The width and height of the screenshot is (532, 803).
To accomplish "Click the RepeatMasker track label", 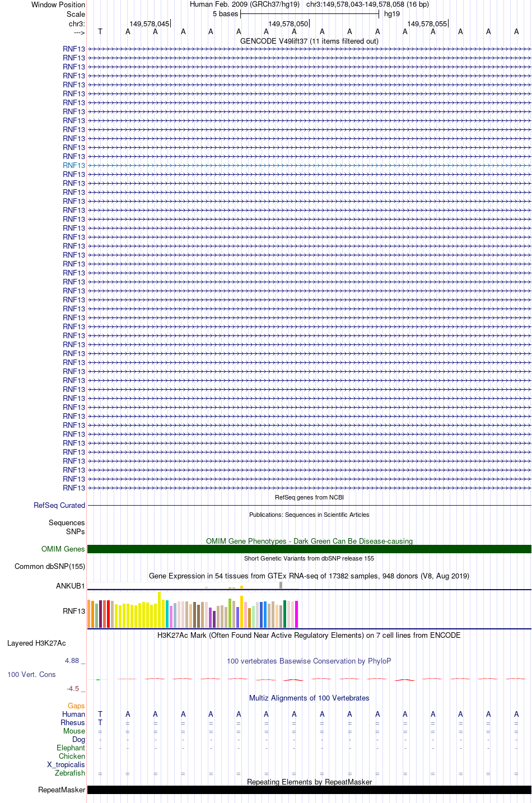I will pyautogui.click(x=62, y=790).
